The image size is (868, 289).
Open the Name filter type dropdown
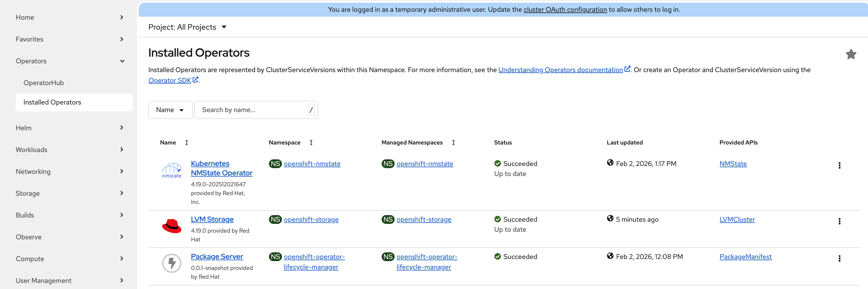(170, 110)
